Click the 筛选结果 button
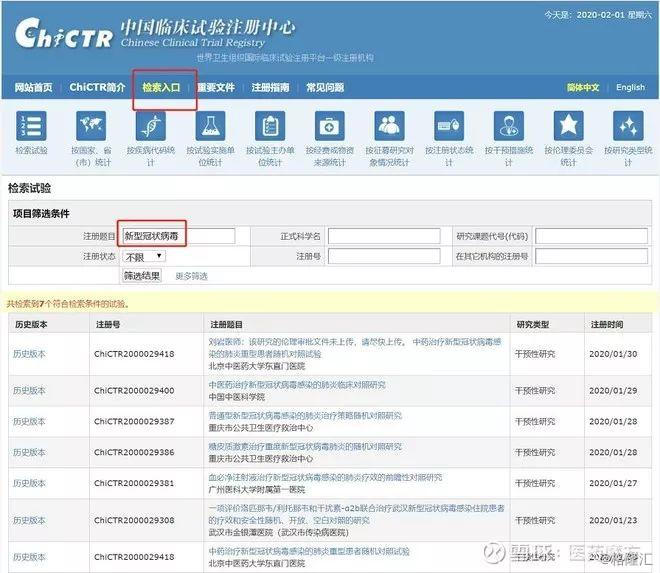 click(141, 276)
